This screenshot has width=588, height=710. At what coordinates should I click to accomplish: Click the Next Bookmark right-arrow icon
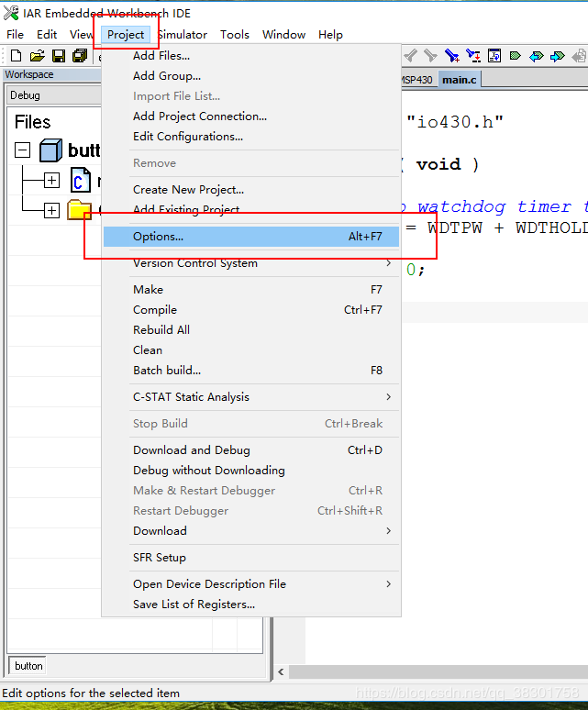pyautogui.click(x=557, y=56)
